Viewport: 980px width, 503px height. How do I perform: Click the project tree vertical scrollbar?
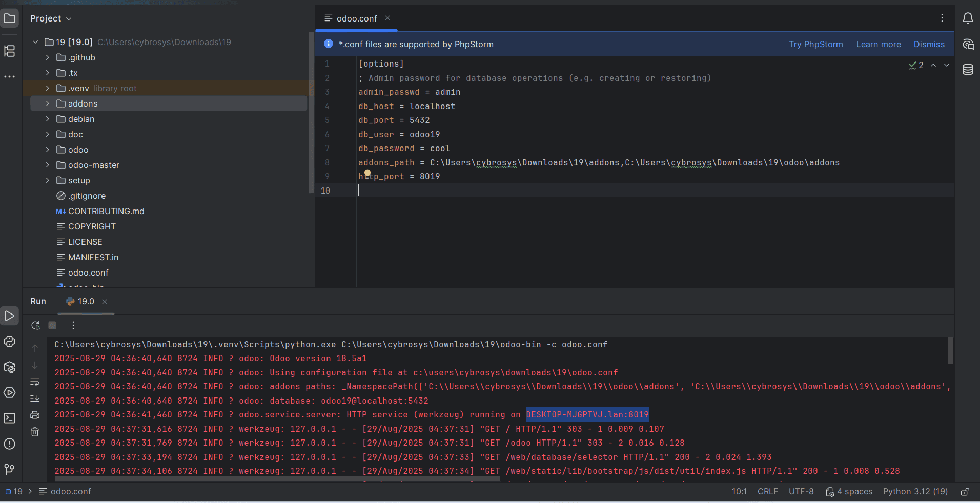pyautogui.click(x=311, y=113)
